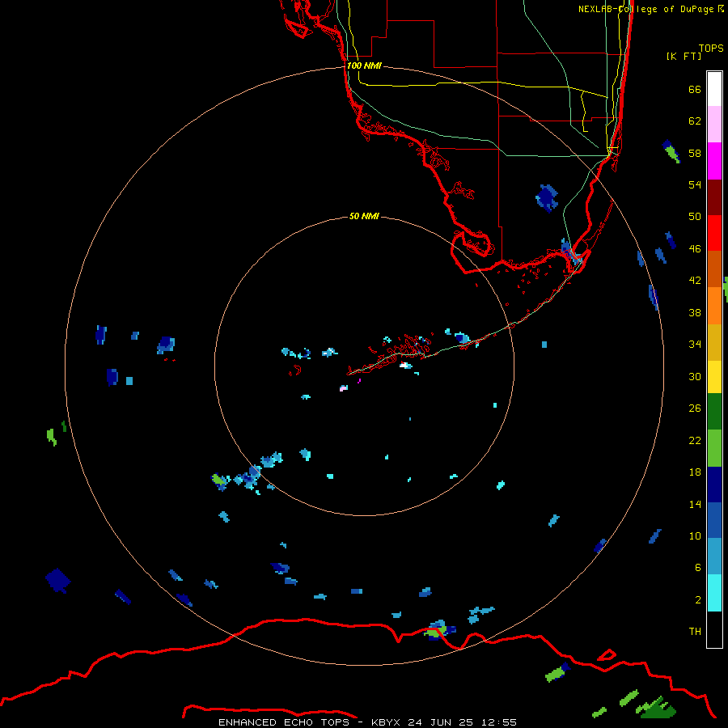Click the big navy echo block at far southwest

click(x=58, y=580)
